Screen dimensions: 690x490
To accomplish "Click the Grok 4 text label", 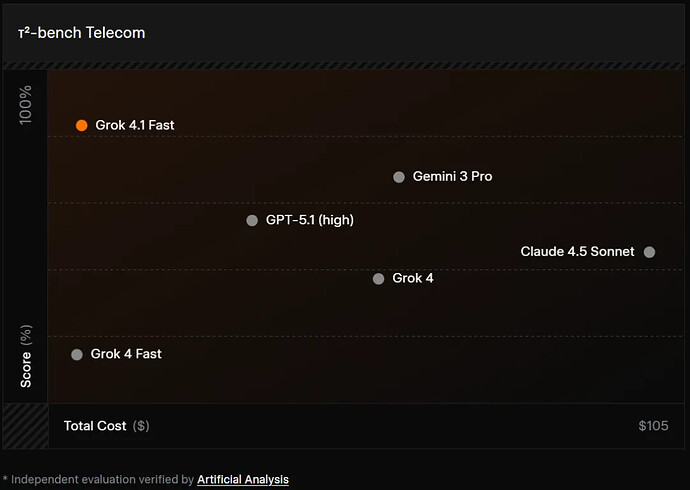I will click(413, 278).
